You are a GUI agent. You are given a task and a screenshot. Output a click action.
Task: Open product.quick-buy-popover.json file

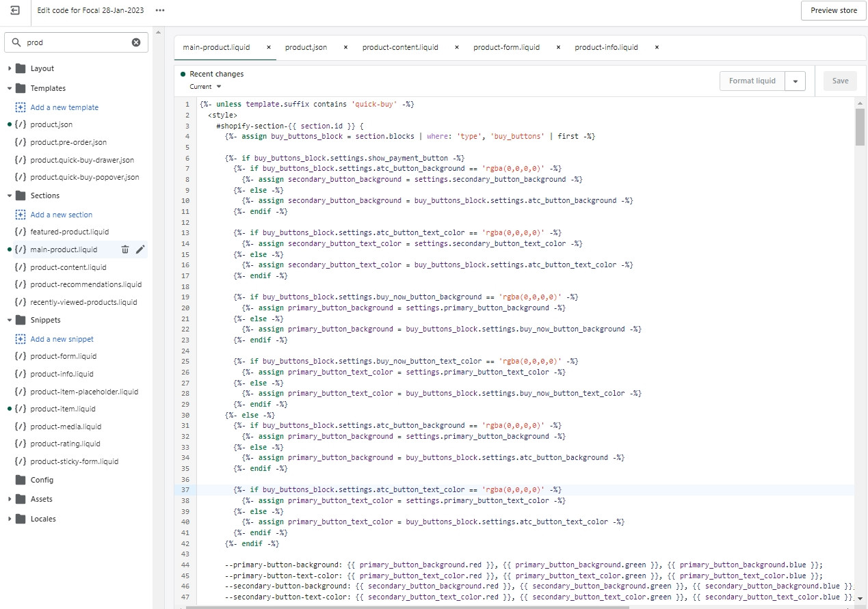click(x=85, y=177)
